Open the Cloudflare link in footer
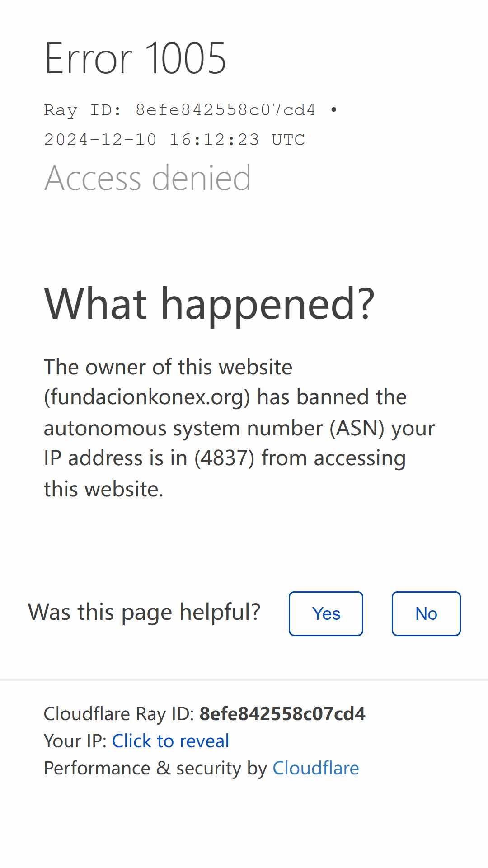This screenshot has height=868, width=488. (x=315, y=768)
